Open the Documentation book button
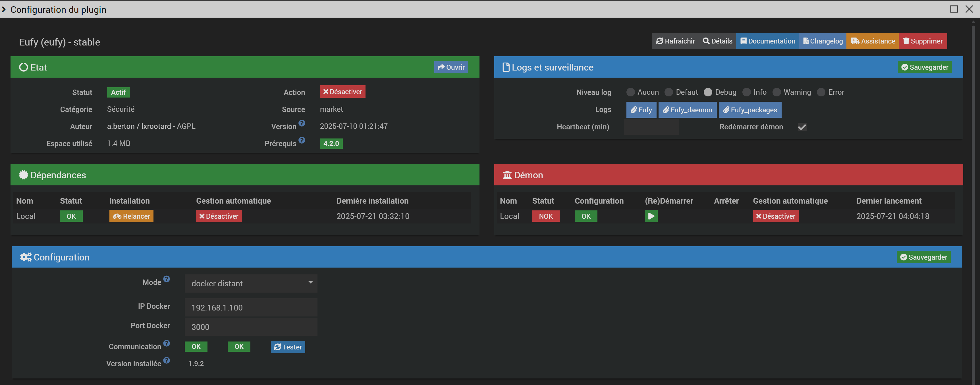The height and width of the screenshot is (385, 980). tap(767, 41)
